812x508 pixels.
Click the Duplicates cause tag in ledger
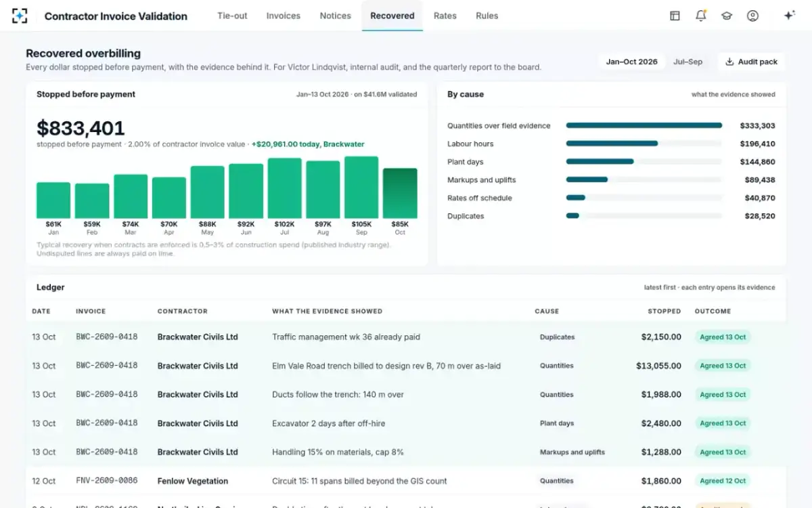point(557,337)
